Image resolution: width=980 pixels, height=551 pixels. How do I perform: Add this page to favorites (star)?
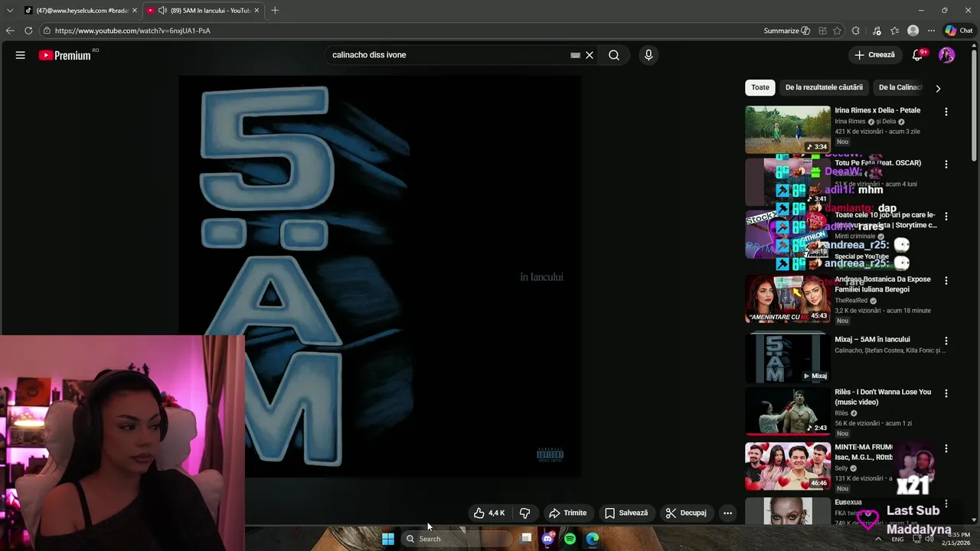(x=837, y=31)
